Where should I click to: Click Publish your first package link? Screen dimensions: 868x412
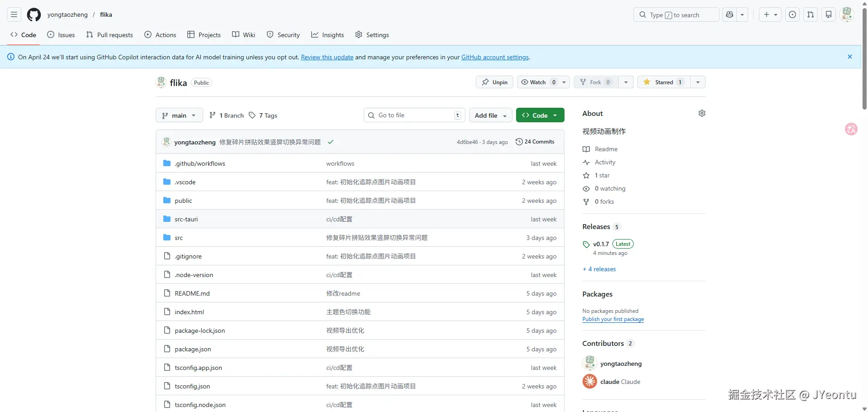[x=613, y=319]
